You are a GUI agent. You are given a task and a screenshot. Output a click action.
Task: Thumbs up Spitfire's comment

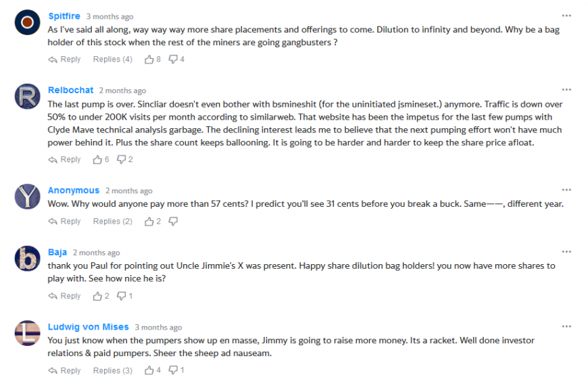pyautogui.click(x=149, y=59)
